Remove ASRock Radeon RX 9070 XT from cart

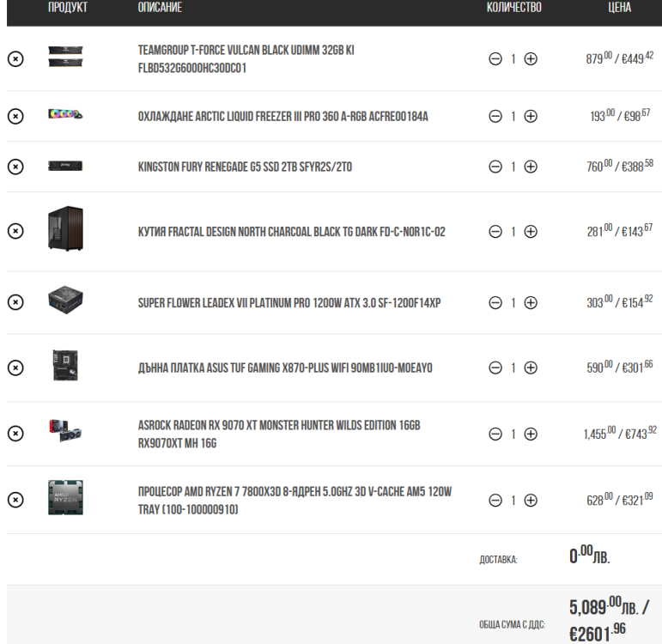[15, 434]
